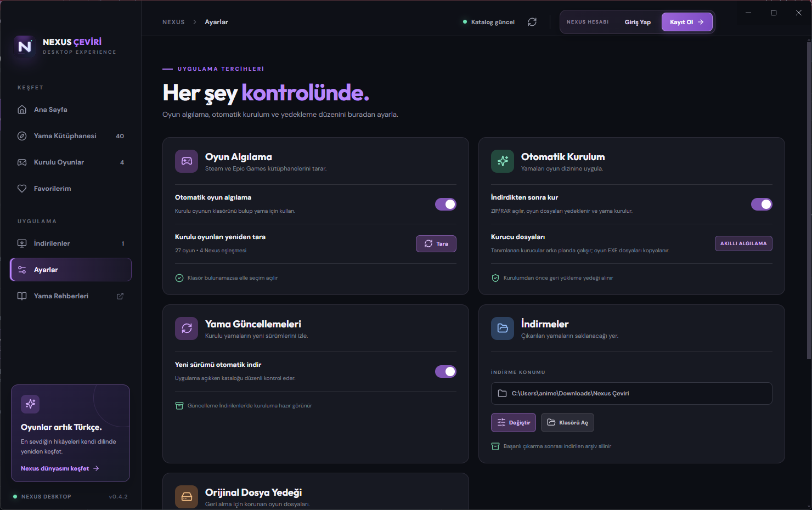Open Yama Kütüphanesi in sidebar
Screen dimensions: 812x510
[x=71, y=136]
